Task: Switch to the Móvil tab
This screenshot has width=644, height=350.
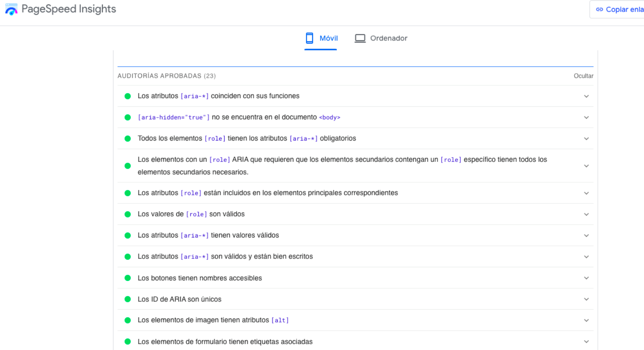Action: (321, 38)
